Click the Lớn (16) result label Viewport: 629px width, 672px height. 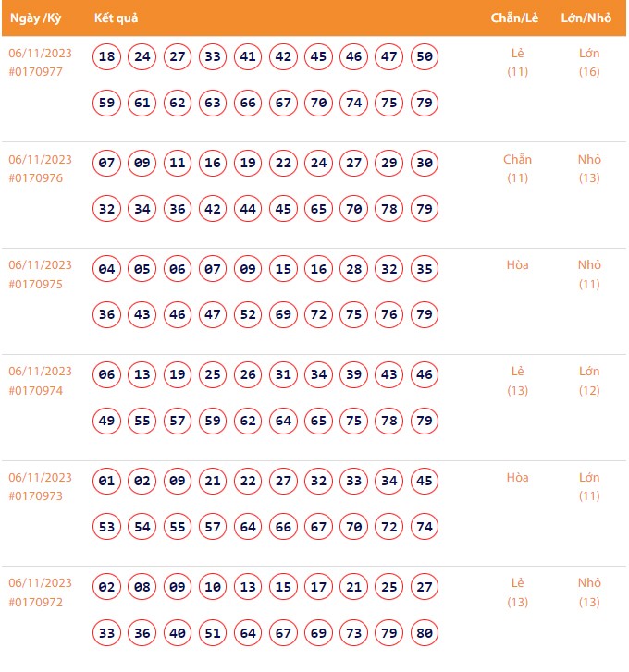[589, 62]
